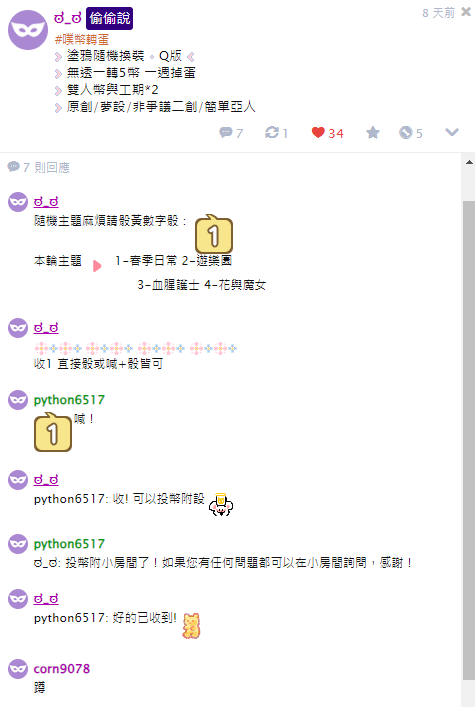
Task: Click the globe icon with count 5
Action: [x=406, y=133]
